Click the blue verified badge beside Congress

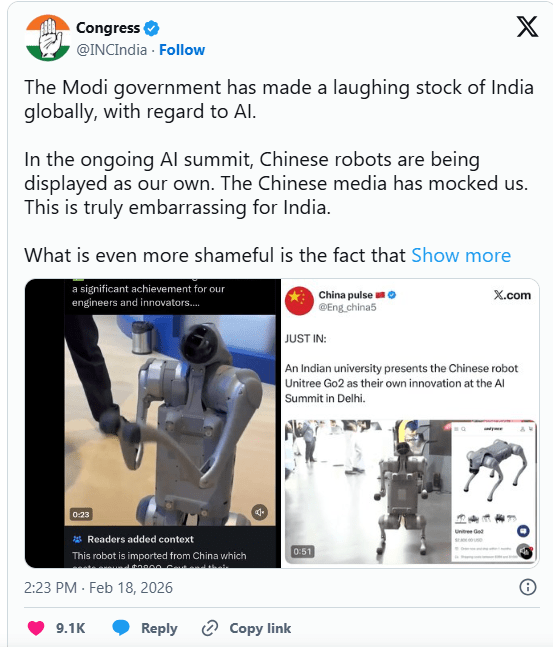point(151,28)
